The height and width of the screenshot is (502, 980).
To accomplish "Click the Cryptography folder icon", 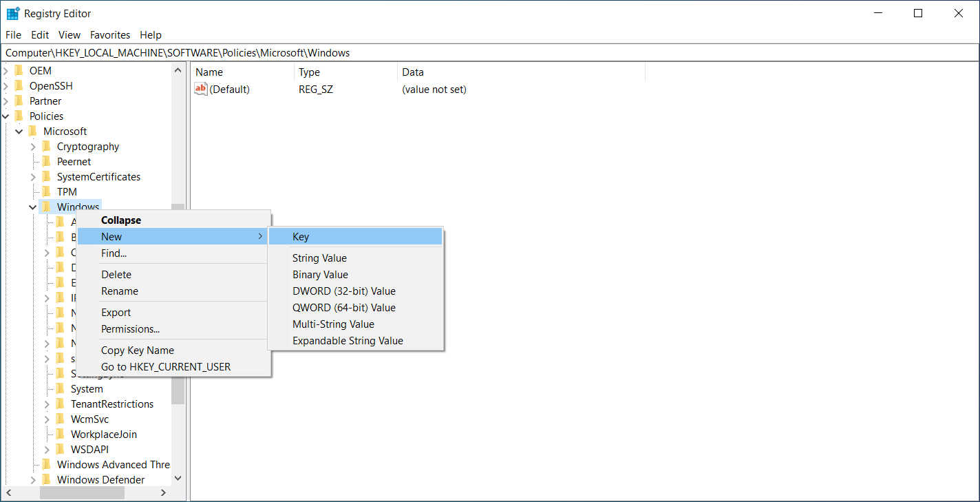I will tap(47, 146).
